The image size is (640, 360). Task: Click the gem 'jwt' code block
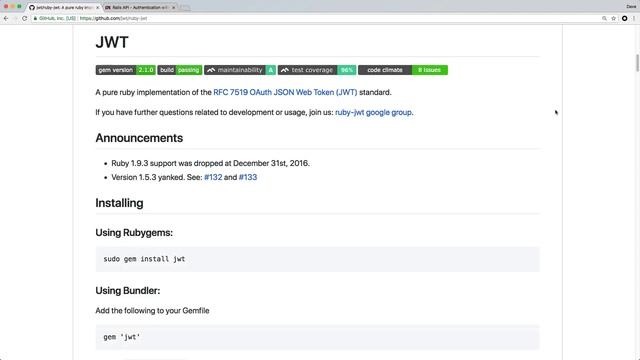click(x=318, y=337)
